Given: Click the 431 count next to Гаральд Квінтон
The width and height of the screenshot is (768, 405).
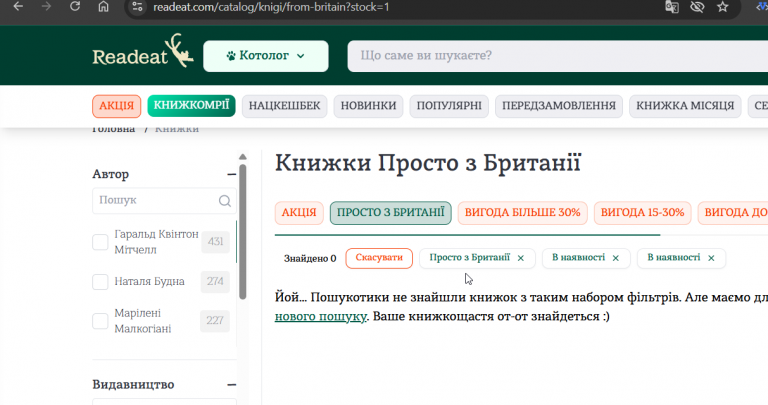Looking at the screenshot, I should tap(215, 241).
